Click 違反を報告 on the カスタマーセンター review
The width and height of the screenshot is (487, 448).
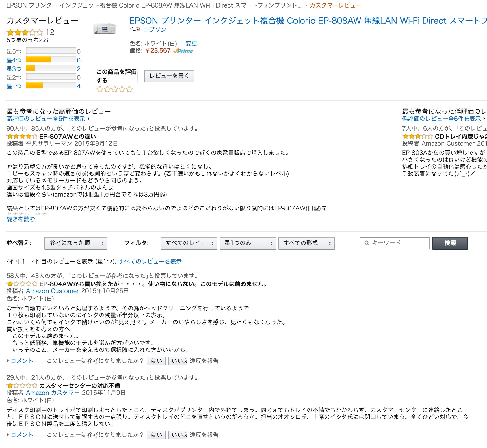pos(204,435)
